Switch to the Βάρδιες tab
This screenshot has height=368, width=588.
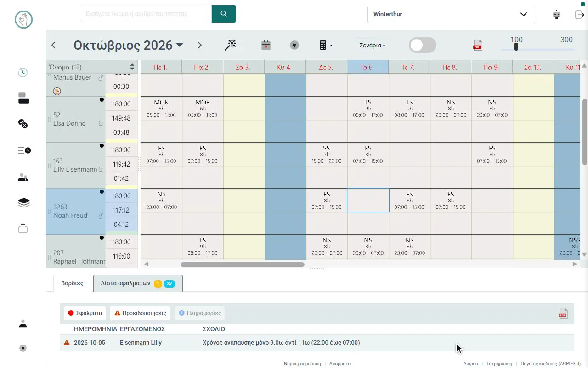pyautogui.click(x=72, y=283)
